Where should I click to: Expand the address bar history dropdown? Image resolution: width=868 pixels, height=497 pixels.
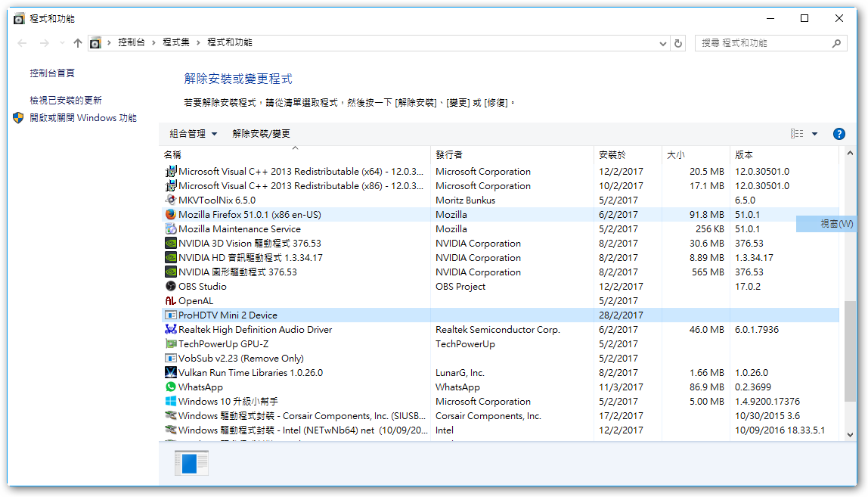[662, 43]
